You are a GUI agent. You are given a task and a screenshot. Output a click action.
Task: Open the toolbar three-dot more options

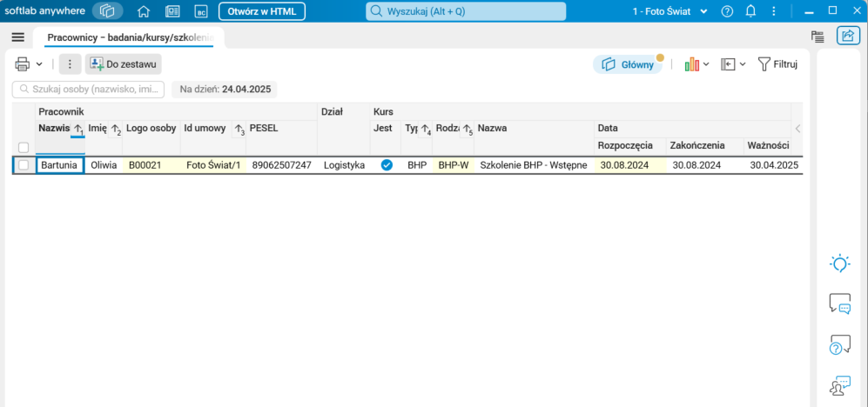[70, 64]
